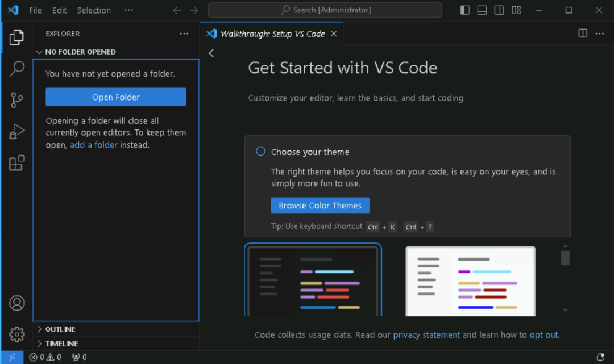This screenshot has width=614, height=364.
Task: Follow the add a folder link
Action: click(94, 145)
